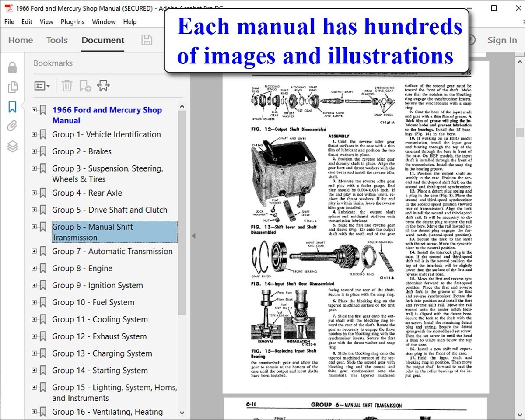This screenshot has height=420, width=525.
Task: Select 'Group 15 - Lighting, System, Horns' bookmark
Action: point(115,393)
